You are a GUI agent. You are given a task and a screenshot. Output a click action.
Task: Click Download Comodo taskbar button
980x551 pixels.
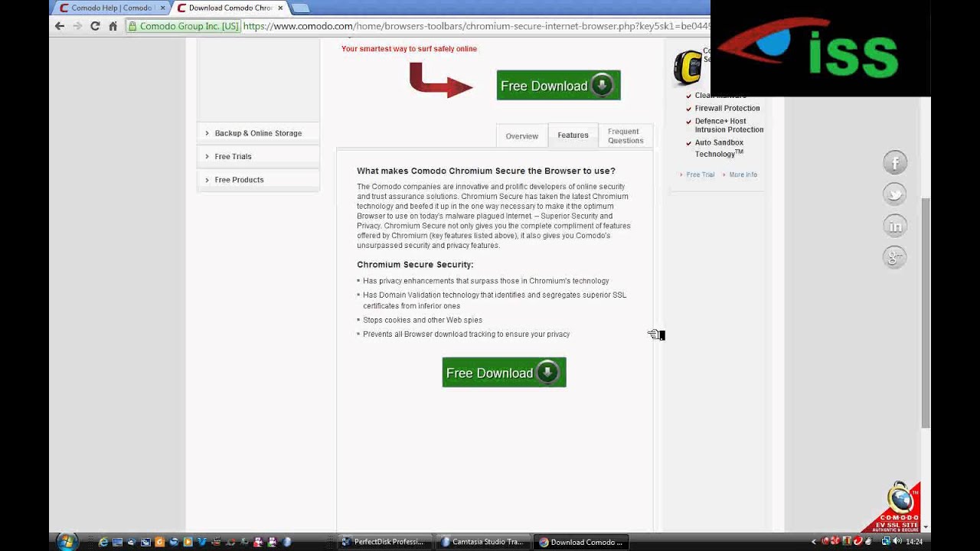point(581,542)
